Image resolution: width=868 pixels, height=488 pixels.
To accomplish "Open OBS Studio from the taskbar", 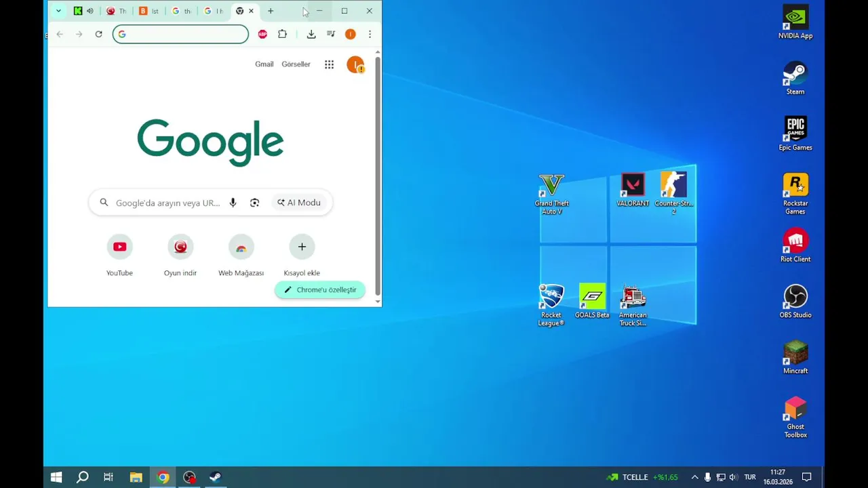I will coord(189,477).
